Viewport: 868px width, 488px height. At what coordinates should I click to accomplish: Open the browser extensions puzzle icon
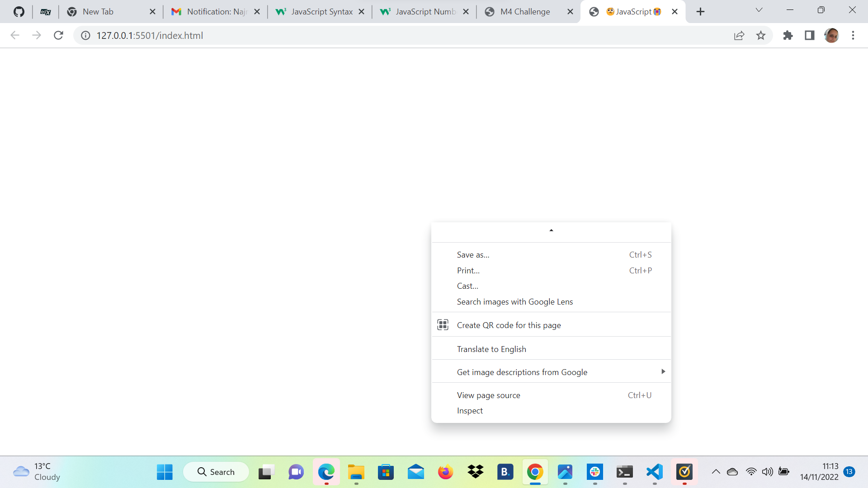pos(788,35)
